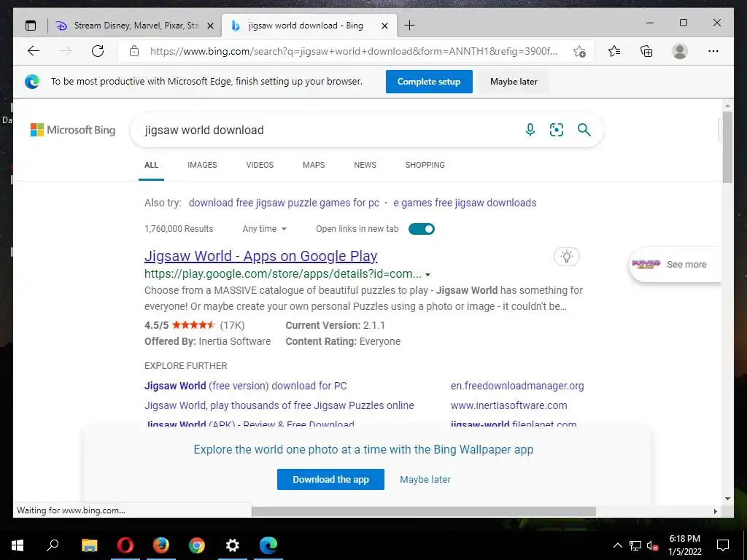Close the jigsaw world download tab
This screenshot has height=560, width=747.
point(385,26)
